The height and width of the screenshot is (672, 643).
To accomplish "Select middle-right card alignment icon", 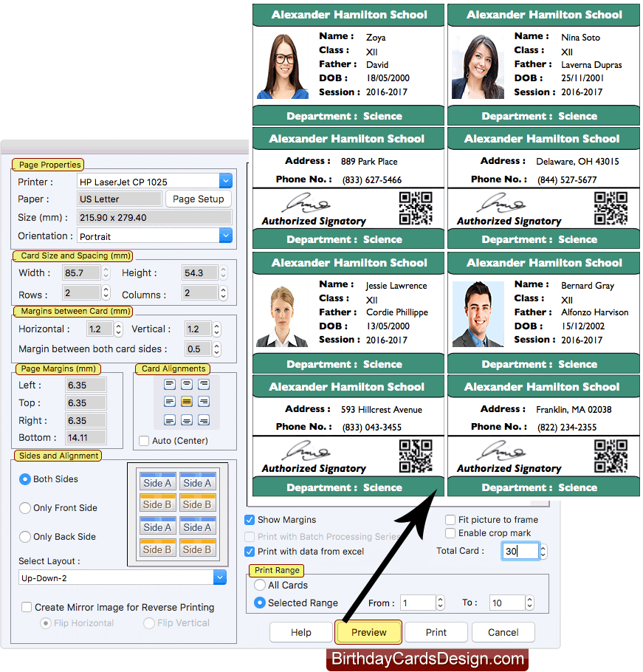I will (204, 402).
